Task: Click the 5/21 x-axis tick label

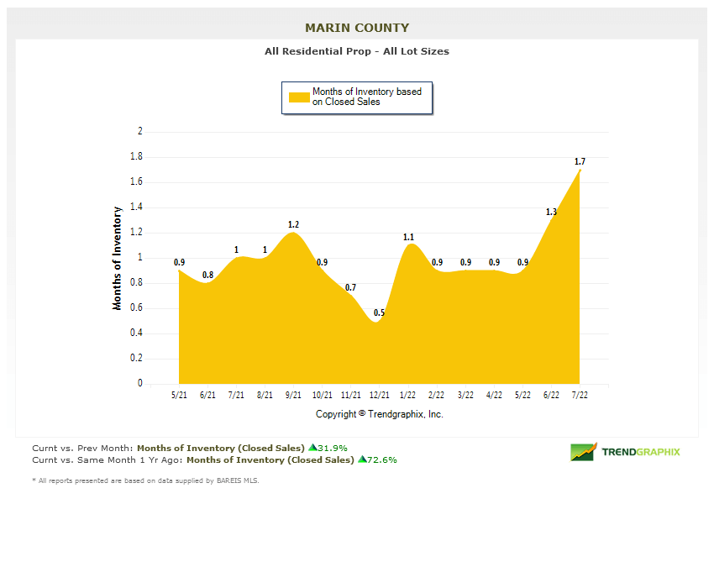Action: coord(179,395)
